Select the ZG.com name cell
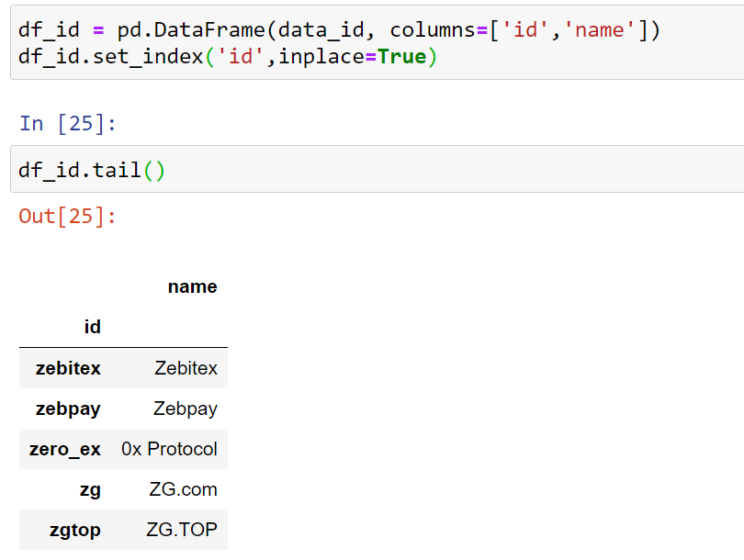 pyautogui.click(x=169, y=489)
